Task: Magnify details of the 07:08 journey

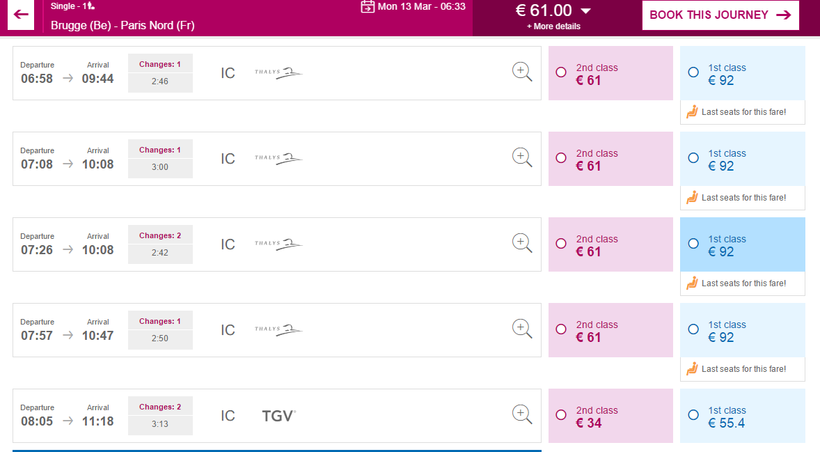Action: 521,157
